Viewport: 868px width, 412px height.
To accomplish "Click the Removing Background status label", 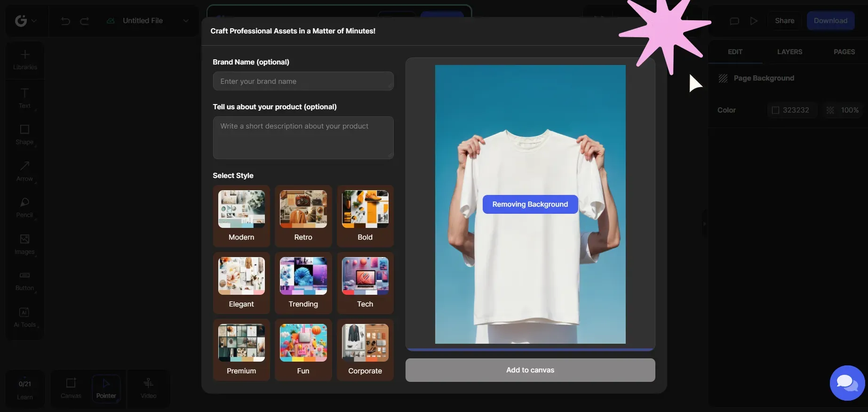I will (530, 204).
